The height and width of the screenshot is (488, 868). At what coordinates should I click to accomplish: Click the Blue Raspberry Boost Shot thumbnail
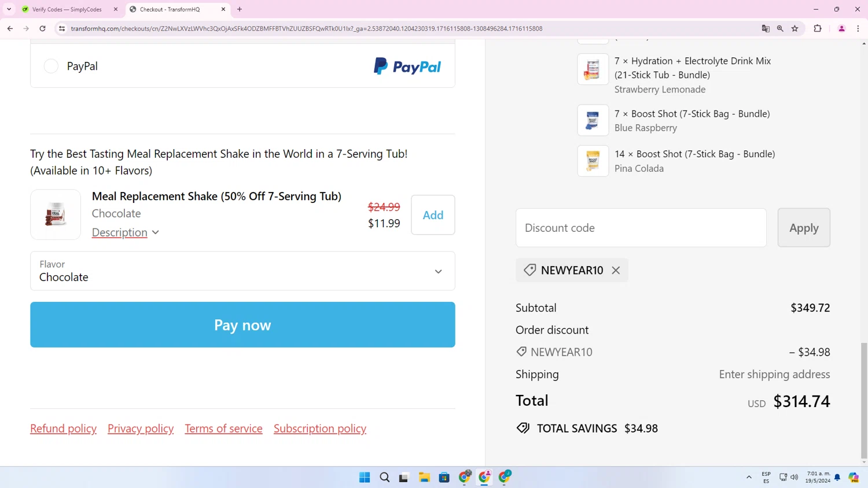593,120
